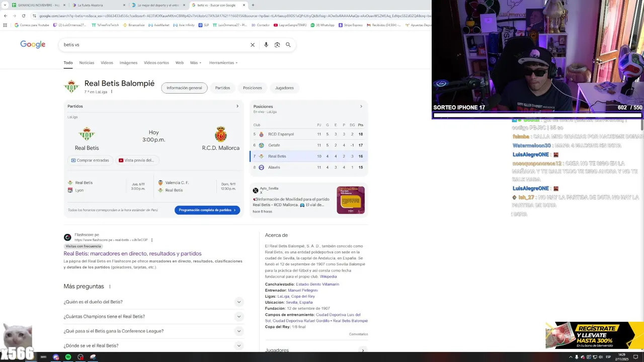Open Manuel Pellegrini link
This screenshot has width=644, height=362.
[x=303, y=290]
